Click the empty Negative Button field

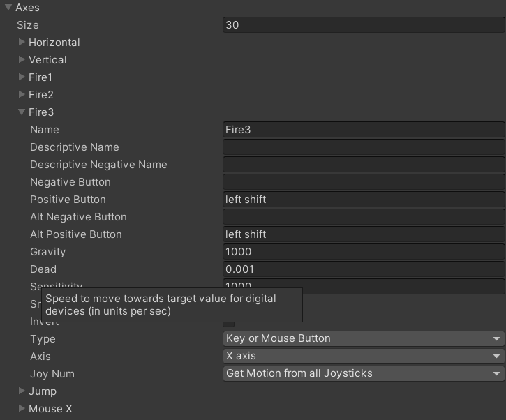click(x=363, y=182)
